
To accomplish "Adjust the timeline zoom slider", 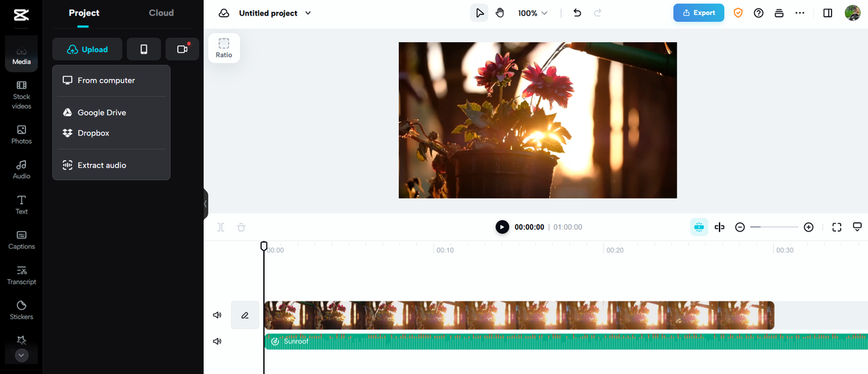I will tap(774, 227).
